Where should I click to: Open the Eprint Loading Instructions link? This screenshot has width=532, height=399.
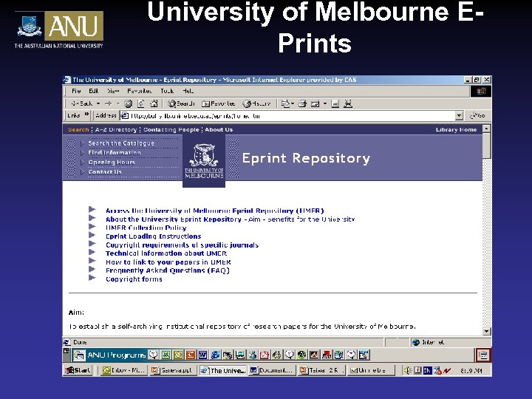click(x=154, y=236)
